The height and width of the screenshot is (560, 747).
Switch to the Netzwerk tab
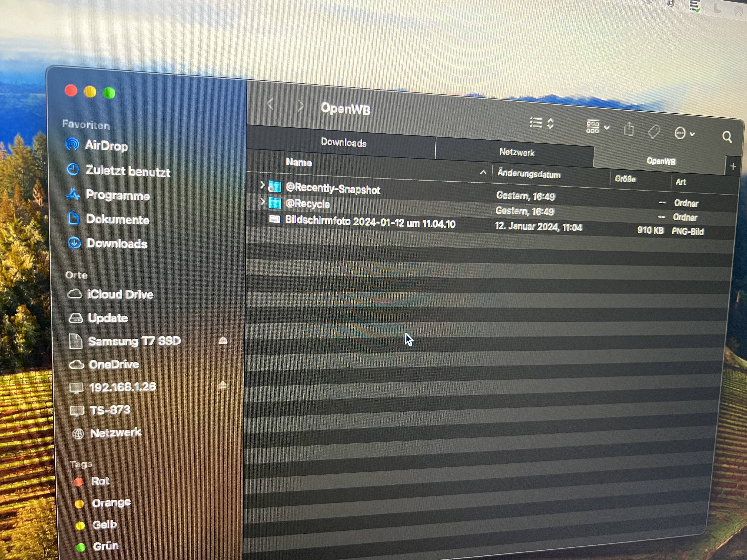[517, 153]
